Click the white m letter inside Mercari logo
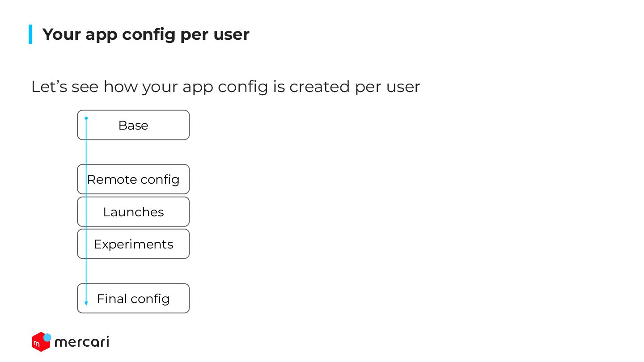Image resolution: width=644 pixels, height=362 pixels. 38,344
